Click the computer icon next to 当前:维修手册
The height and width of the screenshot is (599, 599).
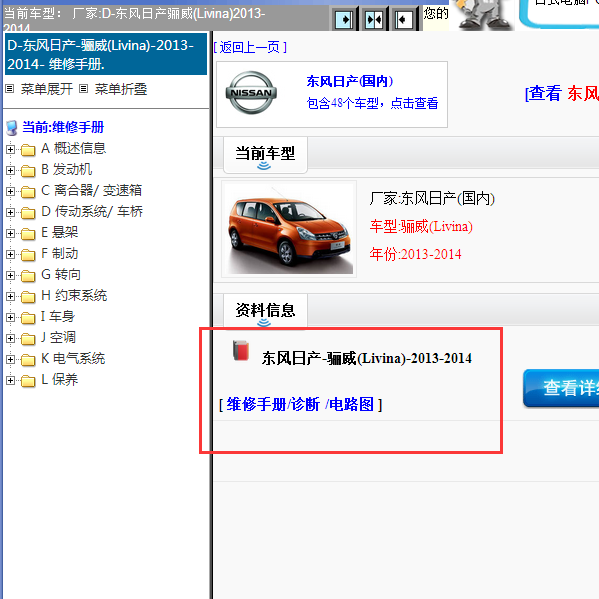[12, 128]
